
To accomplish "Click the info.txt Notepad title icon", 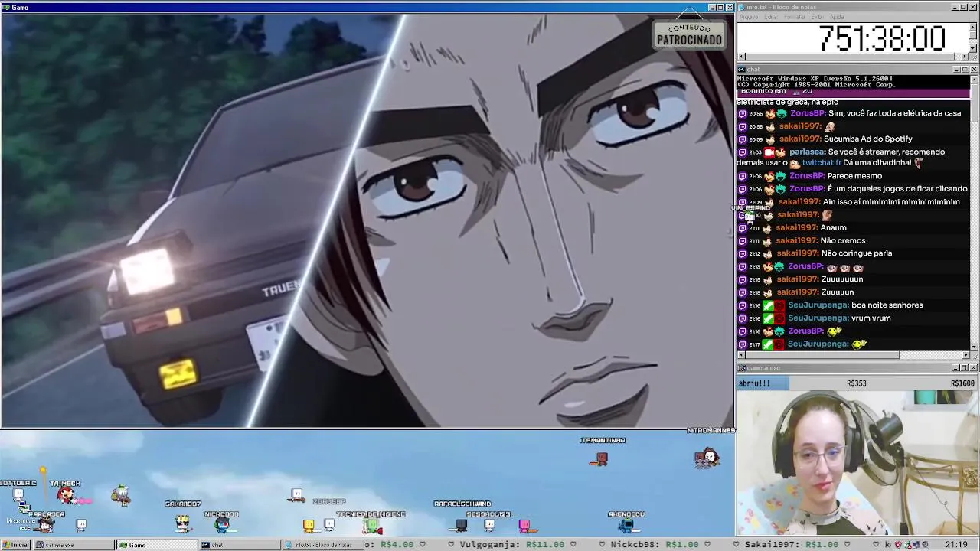I will click(742, 7).
